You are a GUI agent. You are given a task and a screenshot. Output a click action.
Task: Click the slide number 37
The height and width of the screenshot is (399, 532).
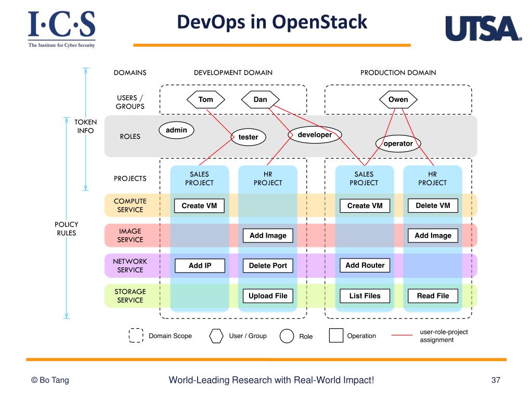(496, 380)
